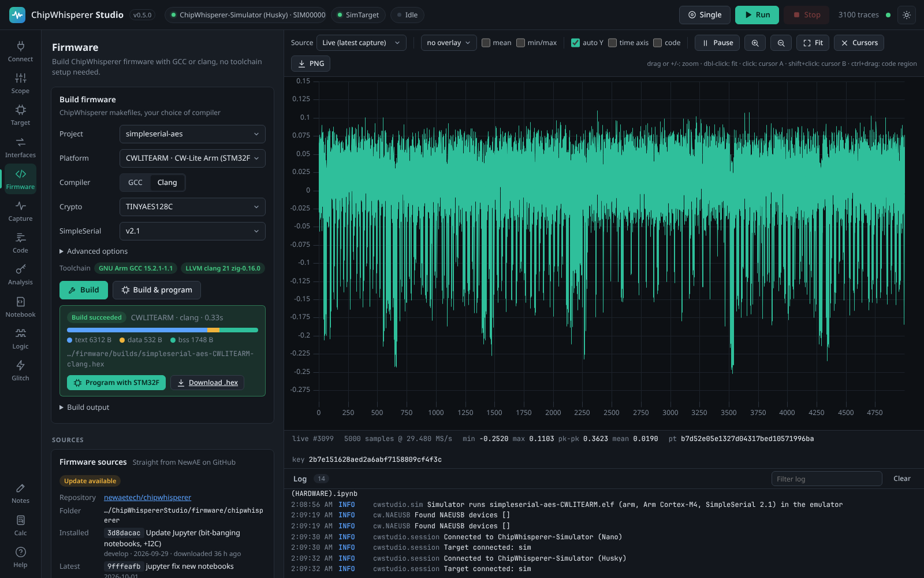Screen dimensions: 924x578
Task: Open the Platform CWLITEARM dropdown
Action: [x=192, y=158]
